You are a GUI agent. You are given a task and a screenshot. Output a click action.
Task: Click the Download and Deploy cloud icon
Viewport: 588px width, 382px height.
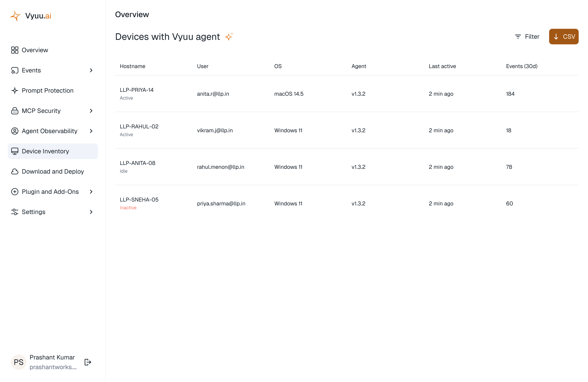(15, 172)
